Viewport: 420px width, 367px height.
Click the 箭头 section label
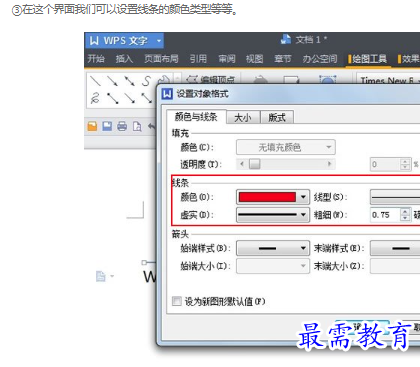pos(180,234)
